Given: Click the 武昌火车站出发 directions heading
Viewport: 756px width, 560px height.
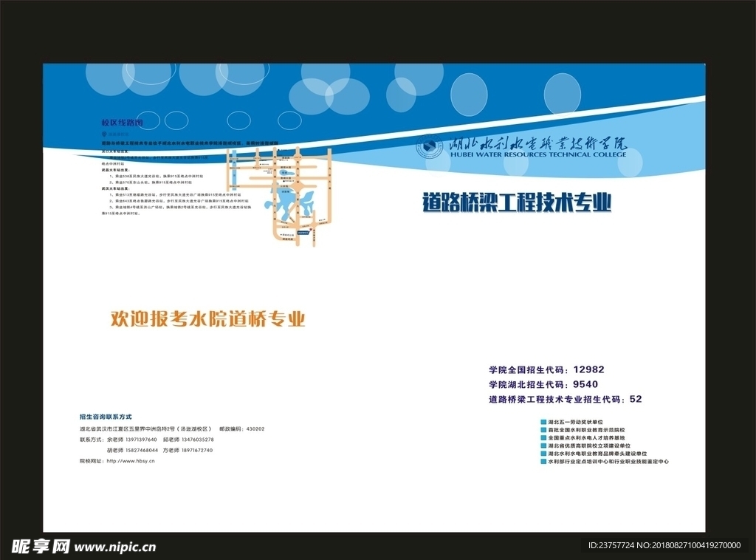Looking at the screenshot, I should pos(114,170).
